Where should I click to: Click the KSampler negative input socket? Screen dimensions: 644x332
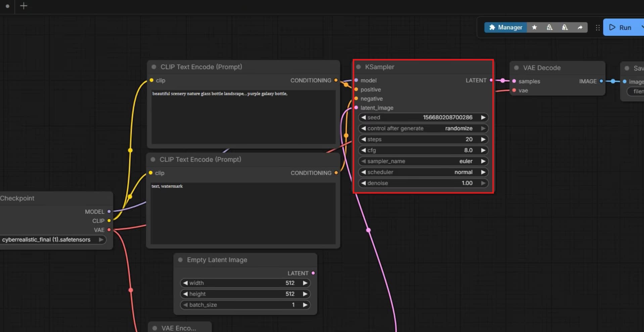tap(356, 98)
